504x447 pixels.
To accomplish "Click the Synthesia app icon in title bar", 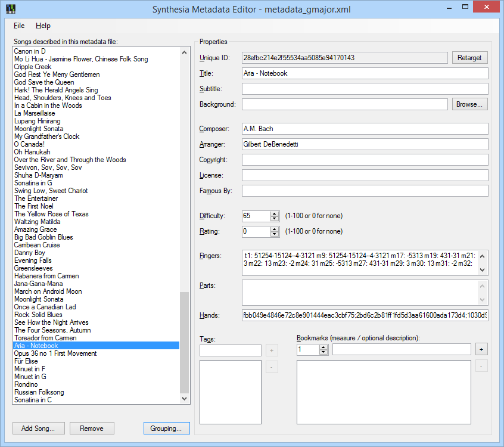I will [11, 9].
